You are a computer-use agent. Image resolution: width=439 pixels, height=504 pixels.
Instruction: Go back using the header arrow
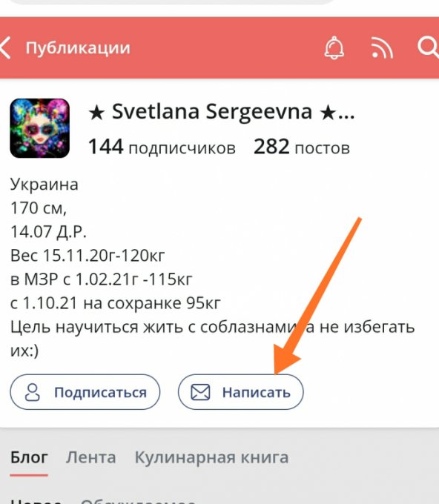[6, 47]
